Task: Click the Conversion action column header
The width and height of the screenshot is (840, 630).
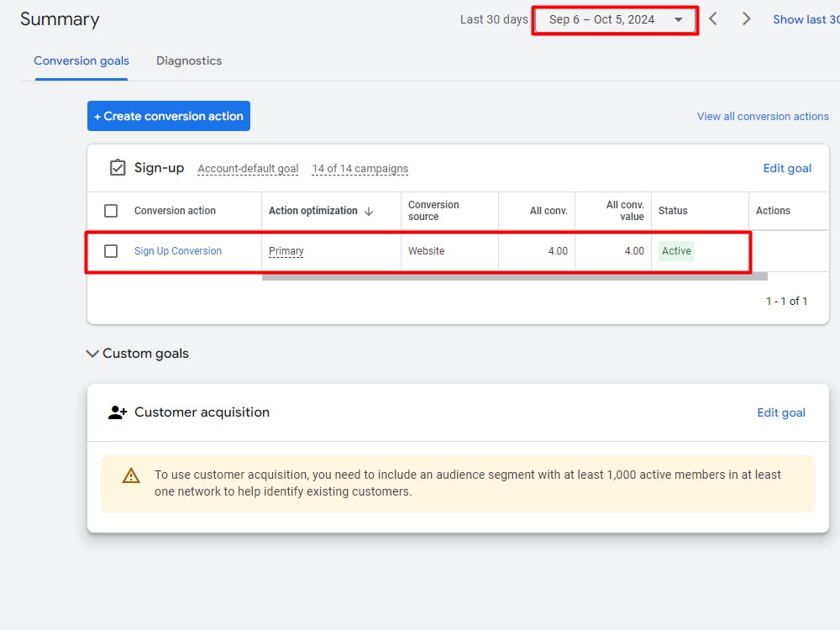Action: pyautogui.click(x=175, y=211)
